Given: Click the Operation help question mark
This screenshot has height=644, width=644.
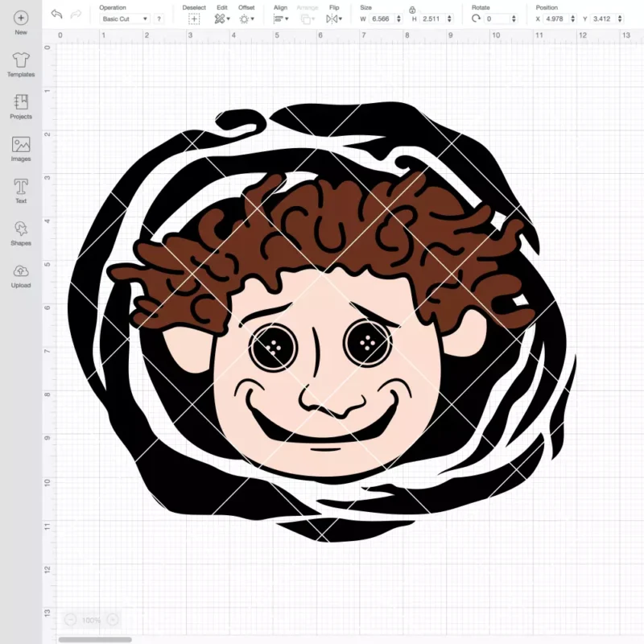Looking at the screenshot, I should [x=159, y=19].
